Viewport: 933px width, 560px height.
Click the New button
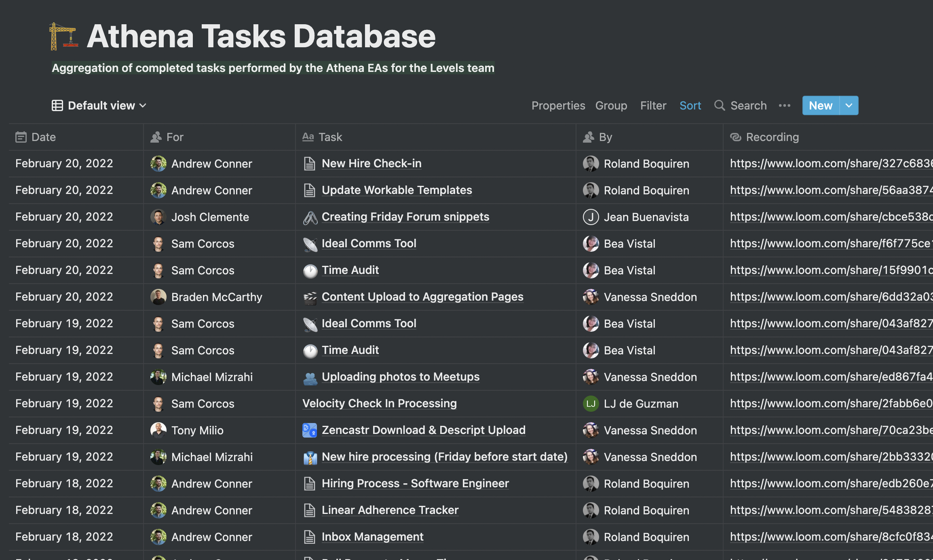point(821,105)
